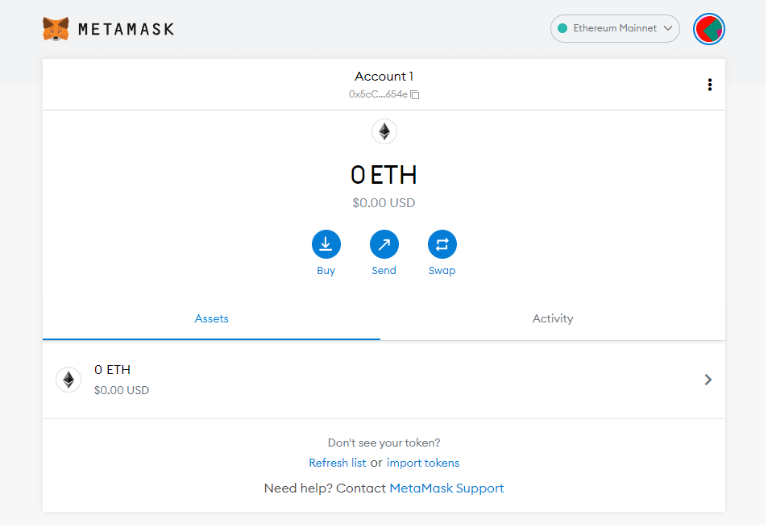Select the 0 ETH asset row
The image size is (772, 532).
pyautogui.click(x=384, y=380)
